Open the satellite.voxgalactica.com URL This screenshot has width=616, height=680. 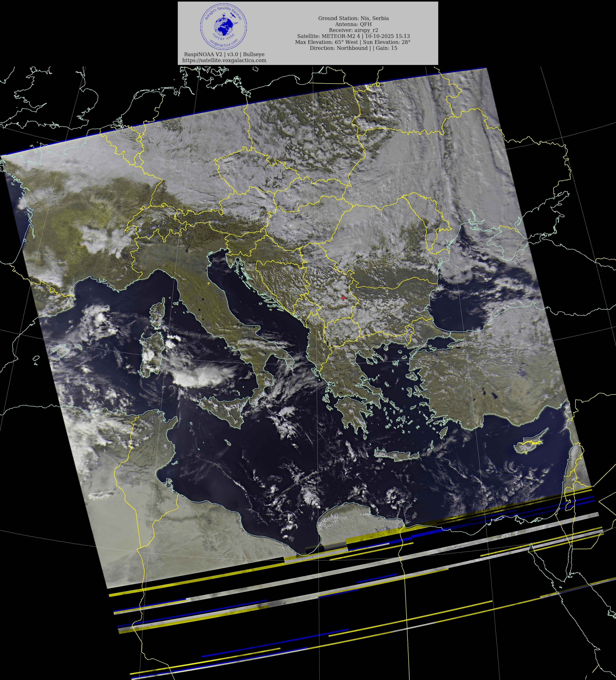pyautogui.click(x=224, y=60)
